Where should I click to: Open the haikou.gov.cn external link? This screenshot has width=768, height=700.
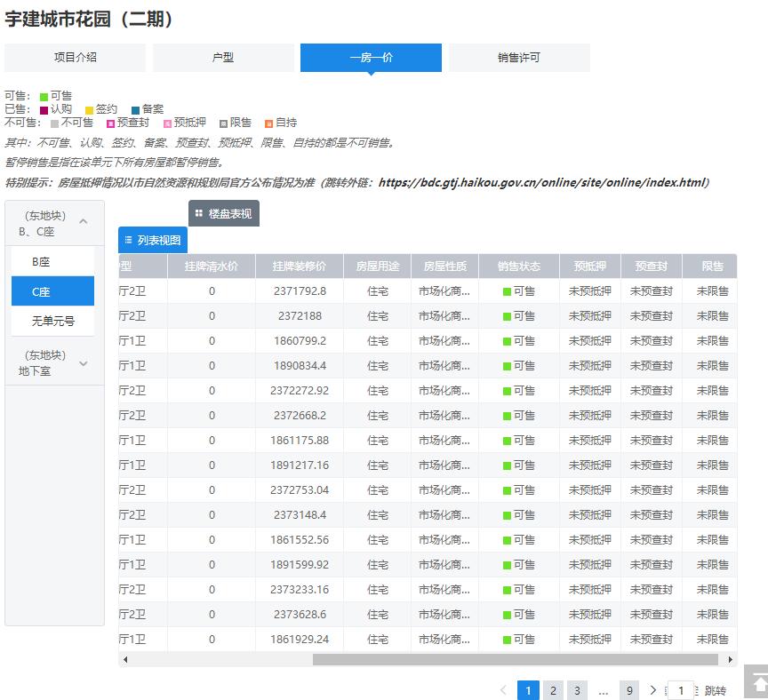click(x=541, y=182)
